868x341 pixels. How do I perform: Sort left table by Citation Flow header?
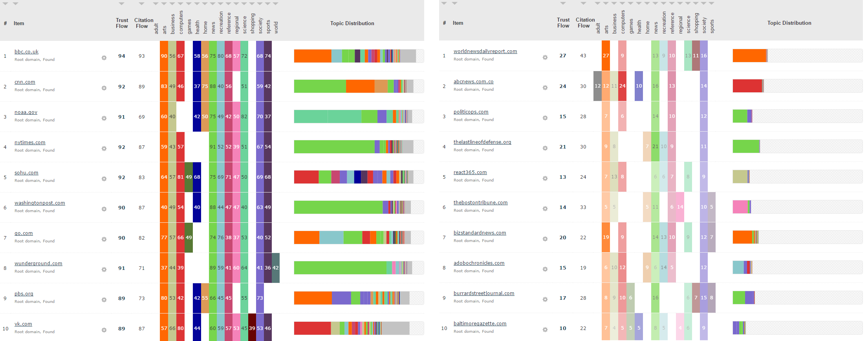click(x=143, y=23)
